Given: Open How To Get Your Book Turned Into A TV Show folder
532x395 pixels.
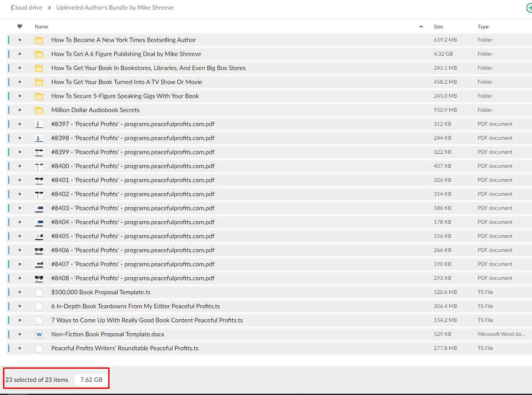Looking at the screenshot, I should pos(127,82).
